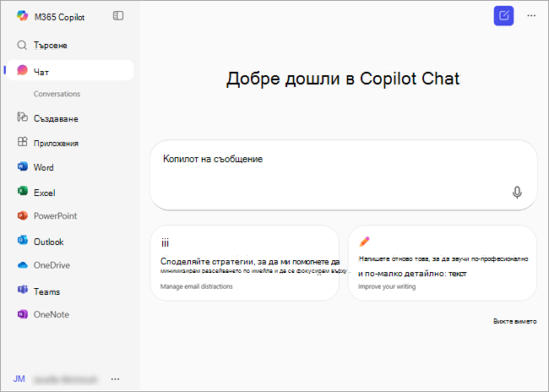Click the Excel app icon
This screenshot has width=549, height=392.
(x=23, y=191)
